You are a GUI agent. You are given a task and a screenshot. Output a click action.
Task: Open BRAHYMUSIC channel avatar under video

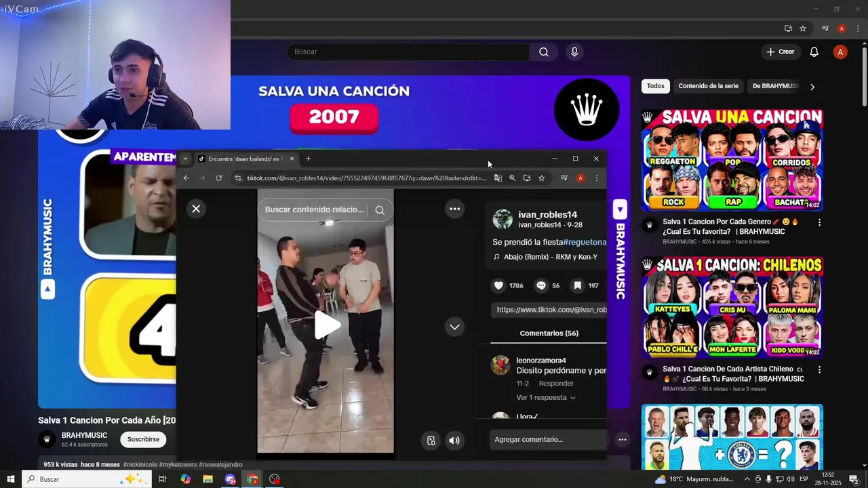47,439
